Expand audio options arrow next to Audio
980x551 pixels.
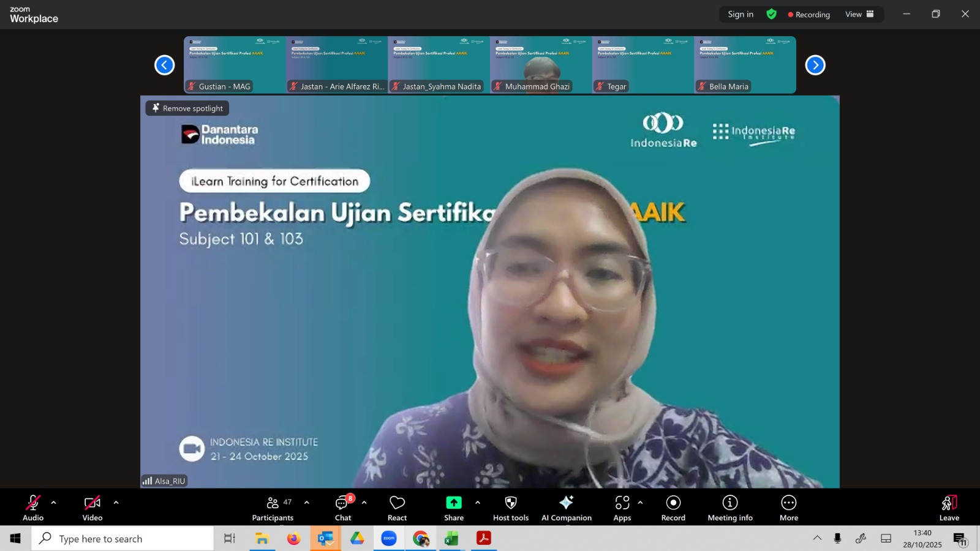[54, 503]
